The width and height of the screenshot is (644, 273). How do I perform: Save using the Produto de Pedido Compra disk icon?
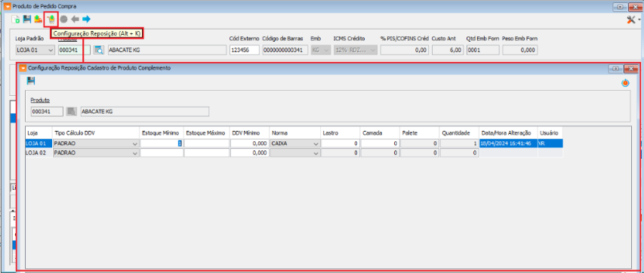[x=27, y=19]
